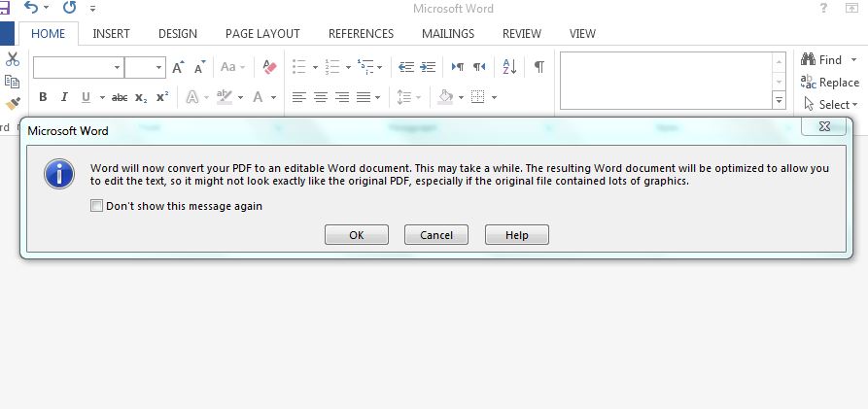The image size is (868, 409).
Task: Switch to the REVIEW tab
Action: click(522, 34)
